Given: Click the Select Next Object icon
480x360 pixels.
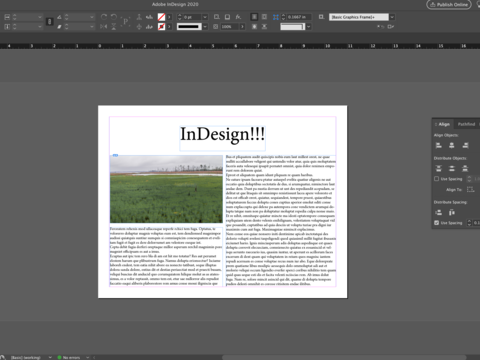Looking at the screenshot, I should coord(149,27).
